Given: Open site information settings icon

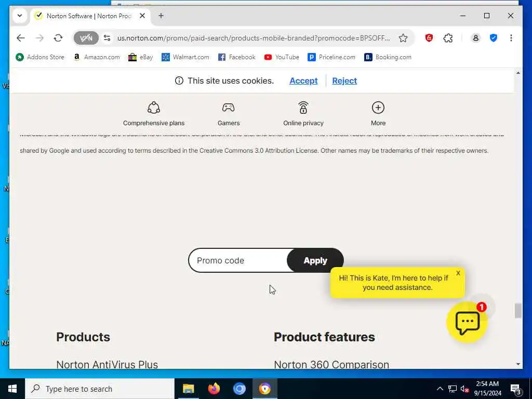Looking at the screenshot, I should tap(107, 38).
